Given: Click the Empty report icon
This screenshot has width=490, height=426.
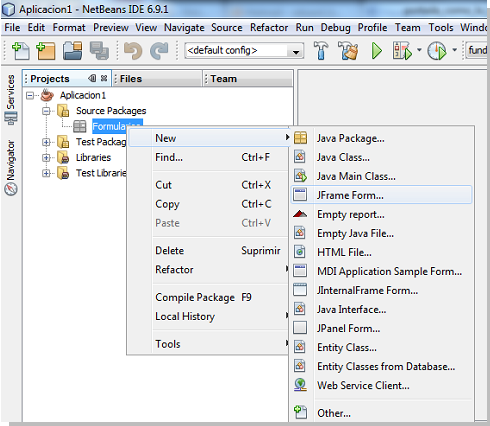Looking at the screenshot, I should point(300,214).
